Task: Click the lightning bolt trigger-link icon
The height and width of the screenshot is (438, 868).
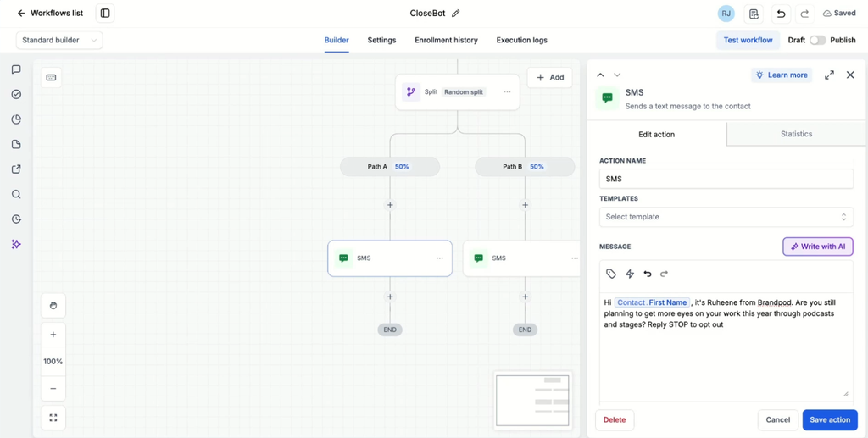Action: tap(630, 274)
